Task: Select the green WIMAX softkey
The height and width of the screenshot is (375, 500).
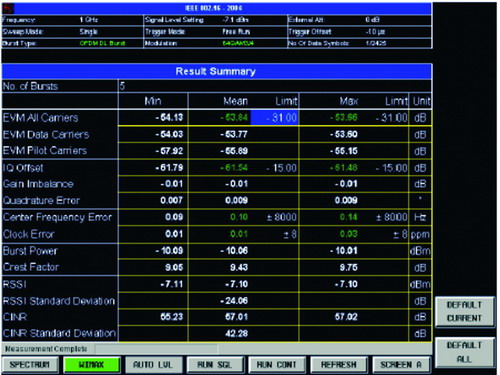Action: tap(91, 365)
